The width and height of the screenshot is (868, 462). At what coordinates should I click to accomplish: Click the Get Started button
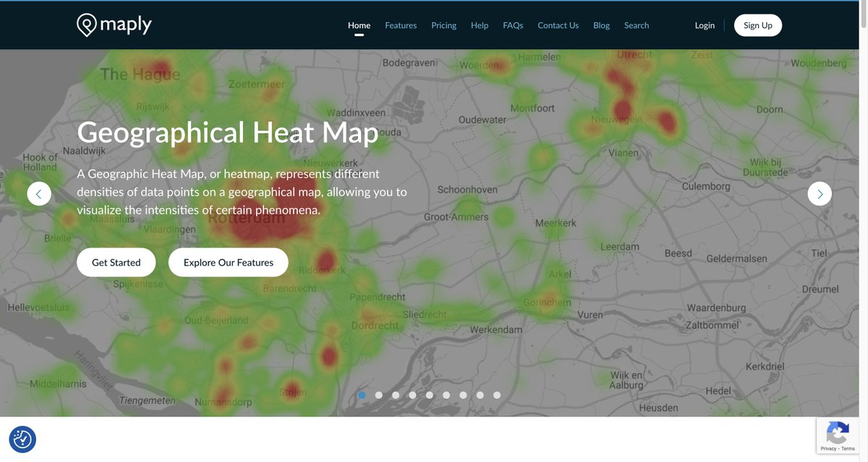click(116, 262)
